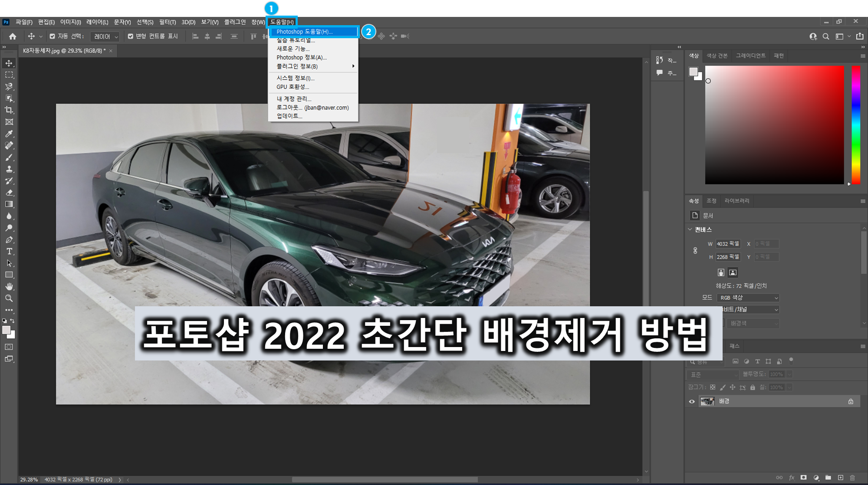Open the 레이어 auto-select dropdown
This screenshot has height=485, width=868.
click(x=106, y=36)
